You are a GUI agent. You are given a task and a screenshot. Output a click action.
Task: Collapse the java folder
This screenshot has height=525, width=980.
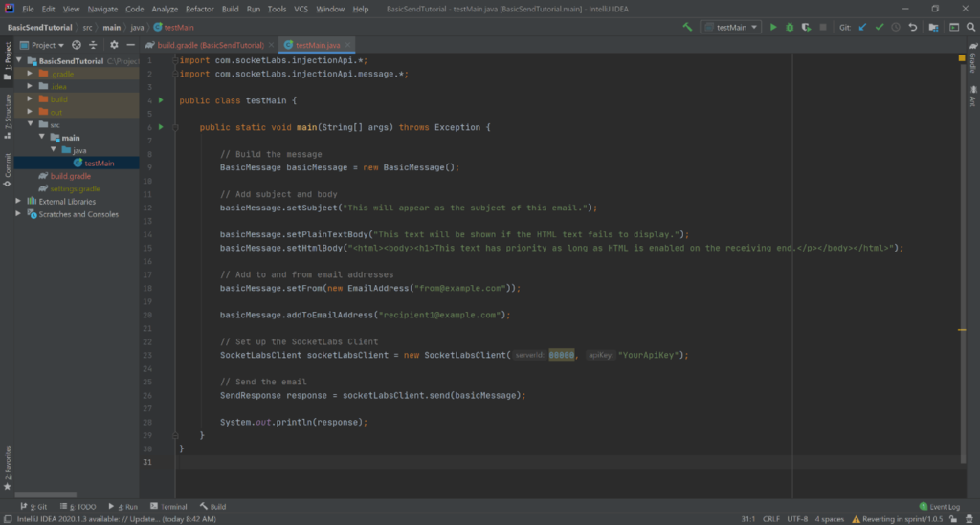[x=54, y=150]
